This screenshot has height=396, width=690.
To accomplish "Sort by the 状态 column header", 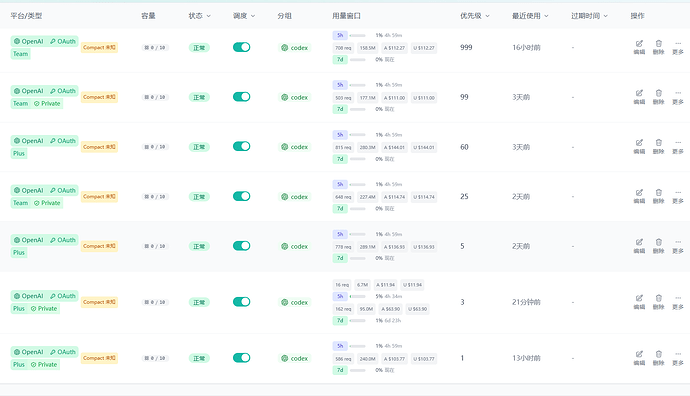I will (x=199, y=16).
